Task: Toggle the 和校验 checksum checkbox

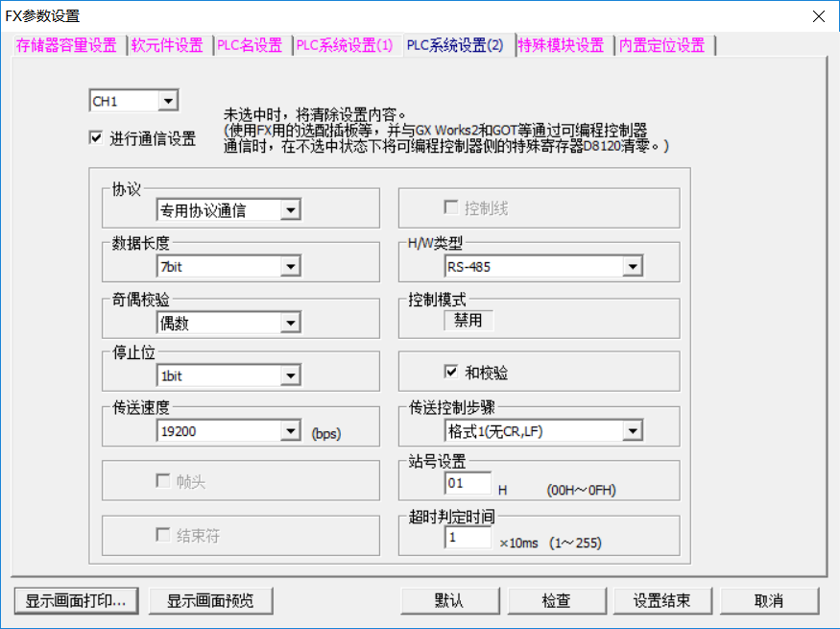Action: pos(451,372)
